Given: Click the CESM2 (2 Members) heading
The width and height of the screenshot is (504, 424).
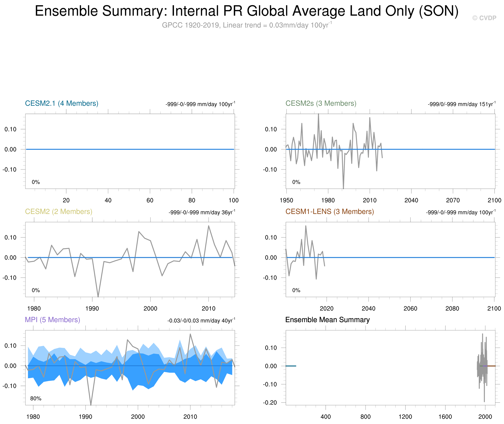Looking at the screenshot, I should [x=59, y=212].
